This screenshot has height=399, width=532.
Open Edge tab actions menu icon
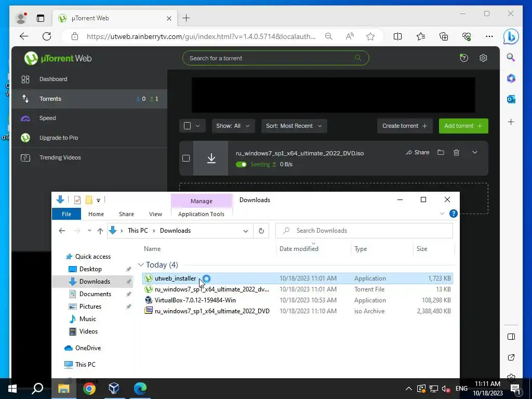(x=41, y=18)
